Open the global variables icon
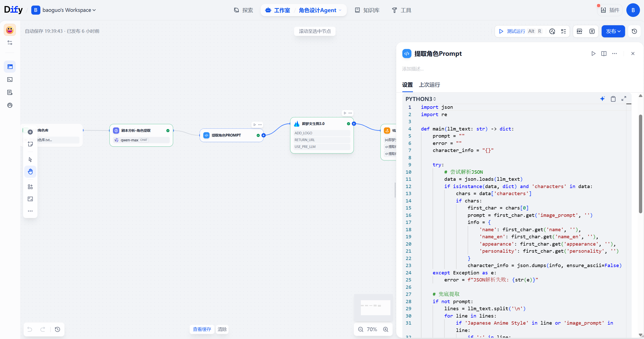This screenshot has height=339, width=644. pos(592,31)
